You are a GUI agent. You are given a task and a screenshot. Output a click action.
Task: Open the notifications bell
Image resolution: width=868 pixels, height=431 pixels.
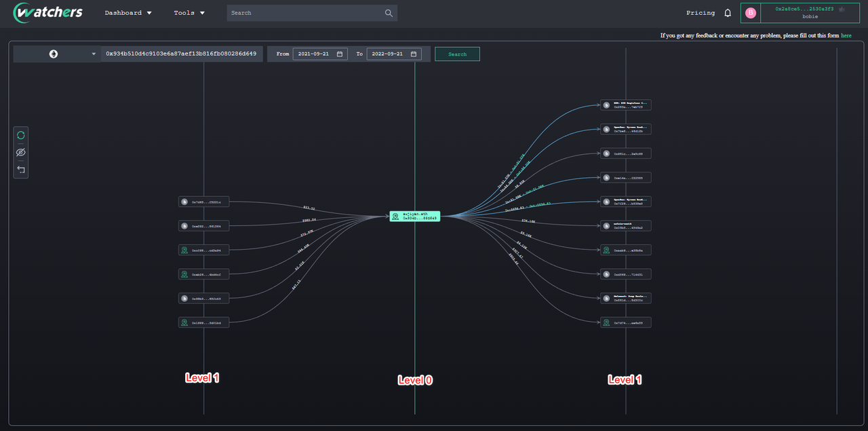click(728, 13)
